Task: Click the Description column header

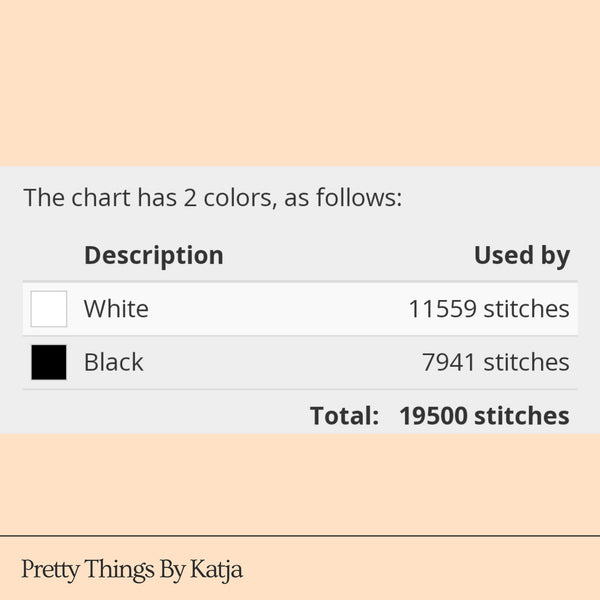Action: 153,256
